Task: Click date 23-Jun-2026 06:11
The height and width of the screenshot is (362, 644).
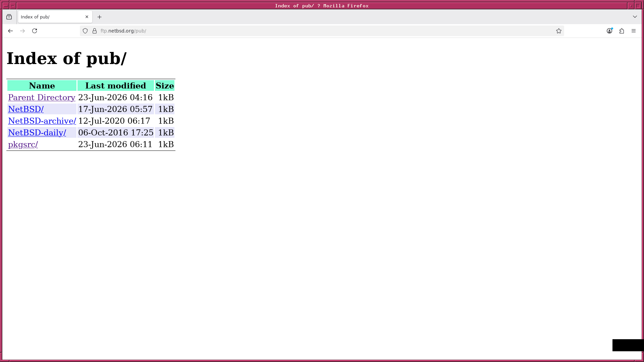Action: point(115,144)
